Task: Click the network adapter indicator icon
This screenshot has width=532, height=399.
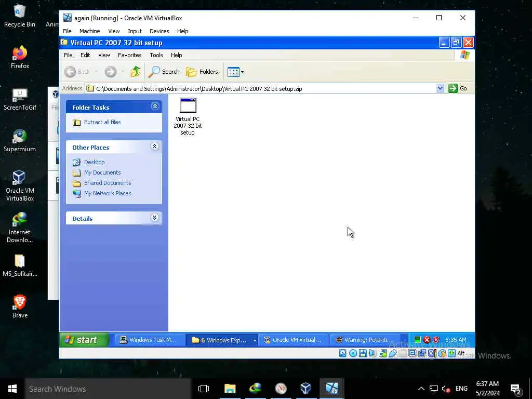Action: (x=383, y=353)
